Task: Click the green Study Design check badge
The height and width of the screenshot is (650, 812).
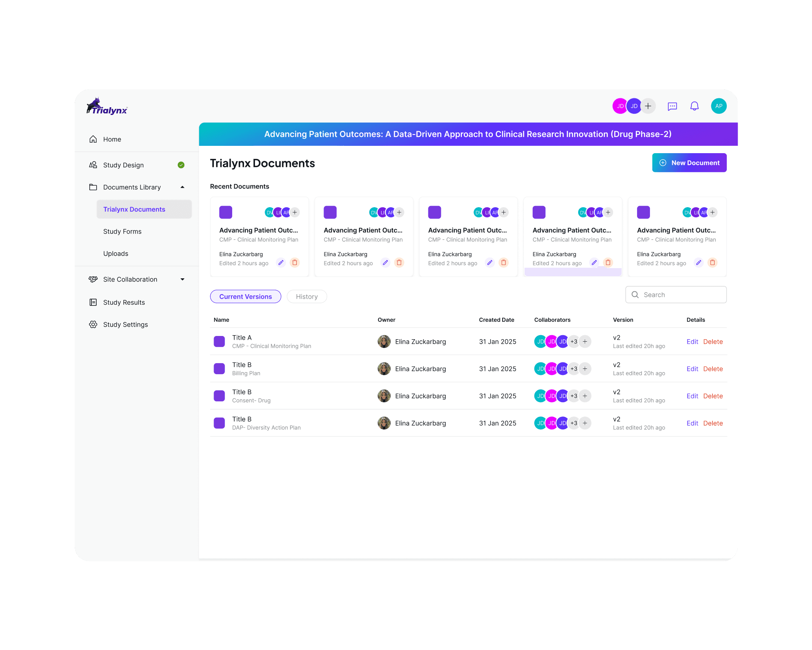Action: pyautogui.click(x=181, y=165)
